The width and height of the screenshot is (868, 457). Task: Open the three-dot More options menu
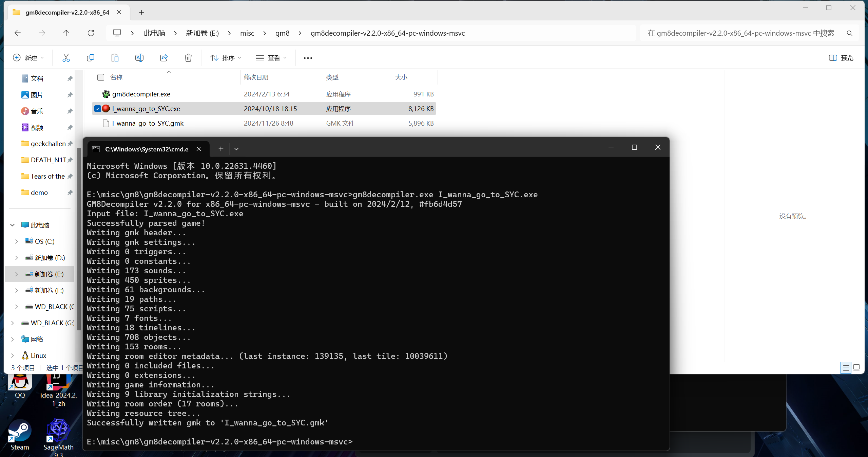[x=308, y=58]
